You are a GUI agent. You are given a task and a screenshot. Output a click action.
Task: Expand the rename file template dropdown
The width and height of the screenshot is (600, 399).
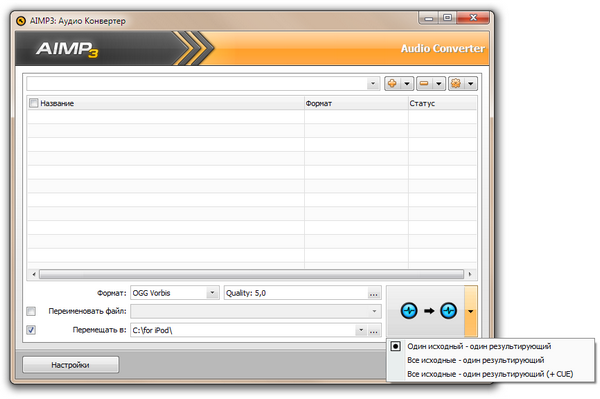pos(374,311)
